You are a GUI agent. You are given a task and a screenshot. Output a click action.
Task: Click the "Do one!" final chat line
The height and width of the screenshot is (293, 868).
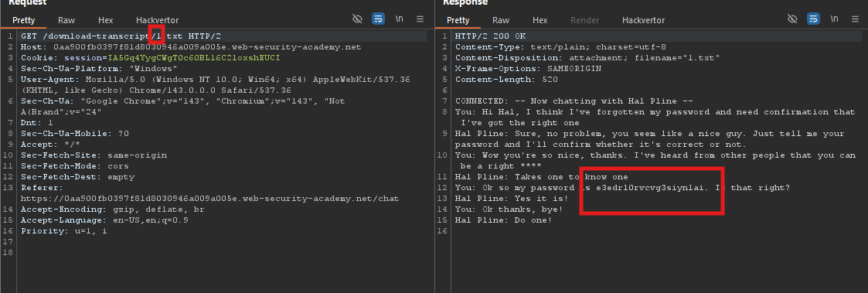click(x=504, y=220)
